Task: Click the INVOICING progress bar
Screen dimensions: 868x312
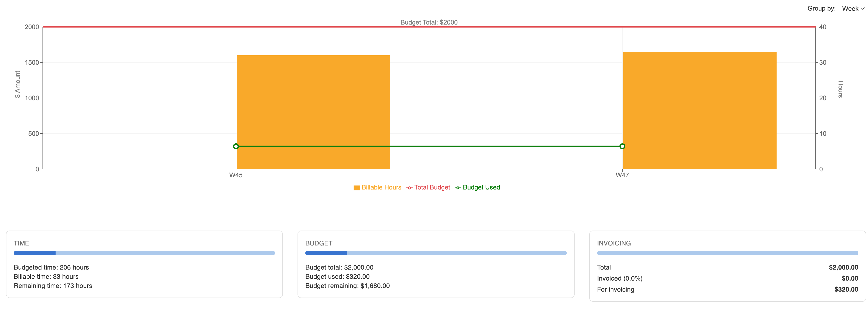Action: [x=727, y=253]
